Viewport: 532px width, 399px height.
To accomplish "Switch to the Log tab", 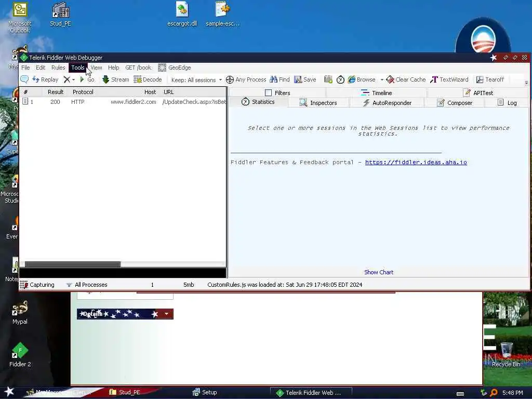I will pos(507,103).
